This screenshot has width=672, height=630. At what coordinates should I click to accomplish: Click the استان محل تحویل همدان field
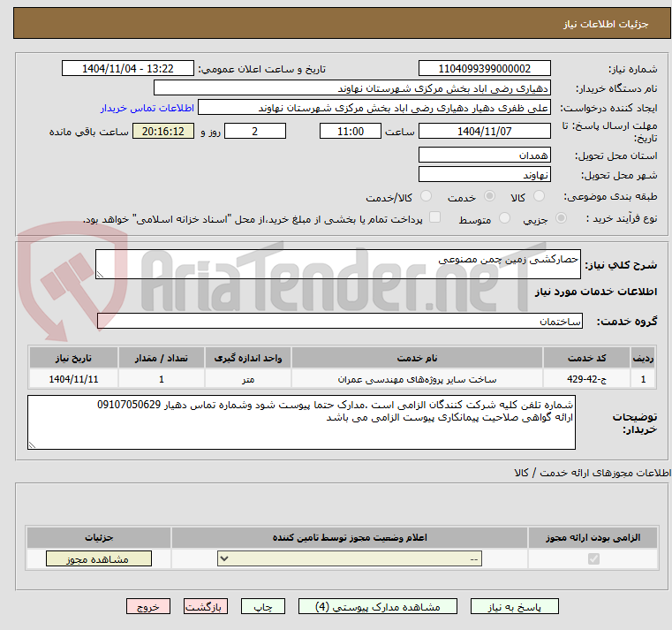tap(484, 155)
